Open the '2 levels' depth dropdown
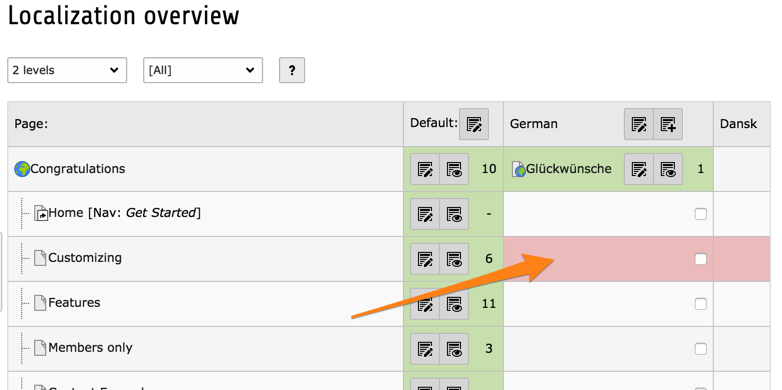The height and width of the screenshot is (390, 782). (67, 70)
